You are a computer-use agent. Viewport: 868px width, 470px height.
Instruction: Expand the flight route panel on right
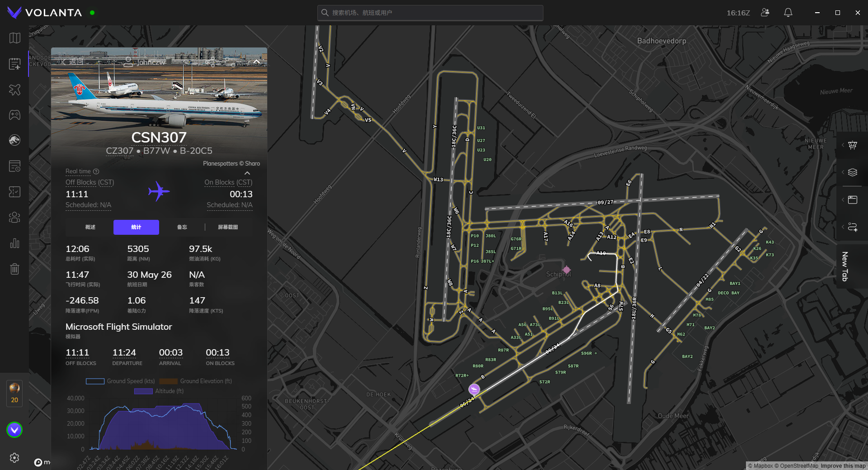point(852,227)
